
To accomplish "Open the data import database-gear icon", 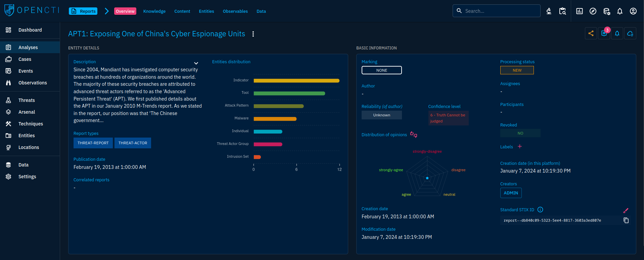I will 606,11.
